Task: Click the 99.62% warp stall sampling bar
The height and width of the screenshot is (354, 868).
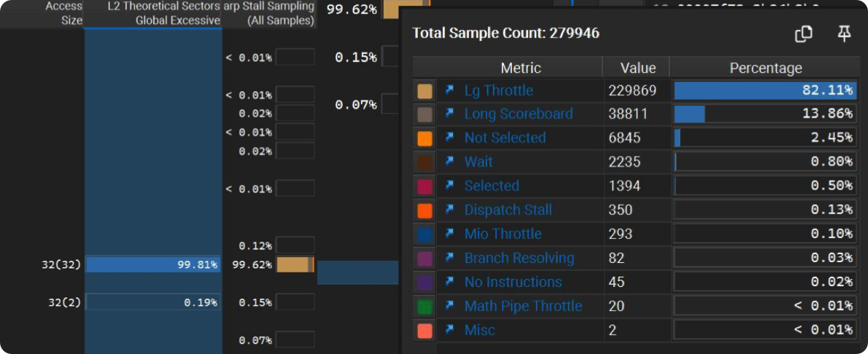Action: [295, 264]
